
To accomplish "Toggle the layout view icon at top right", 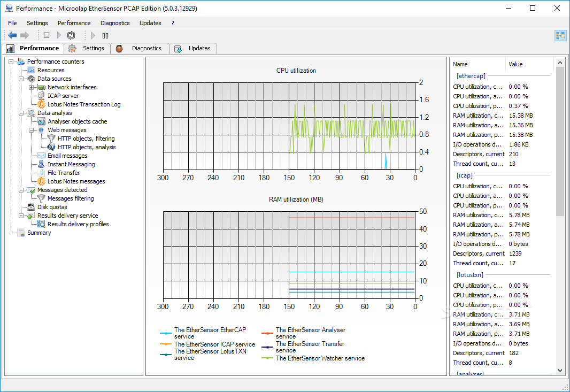I will (560, 36).
